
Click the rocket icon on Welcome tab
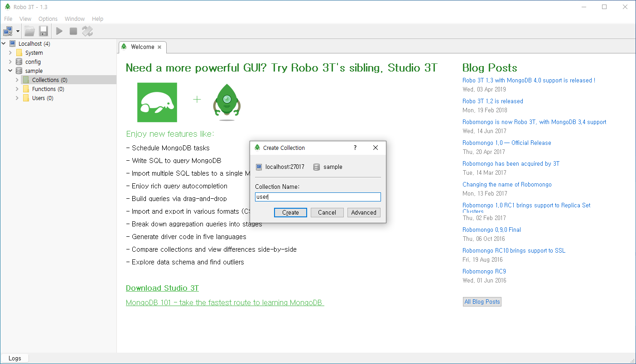tap(124, 47)
